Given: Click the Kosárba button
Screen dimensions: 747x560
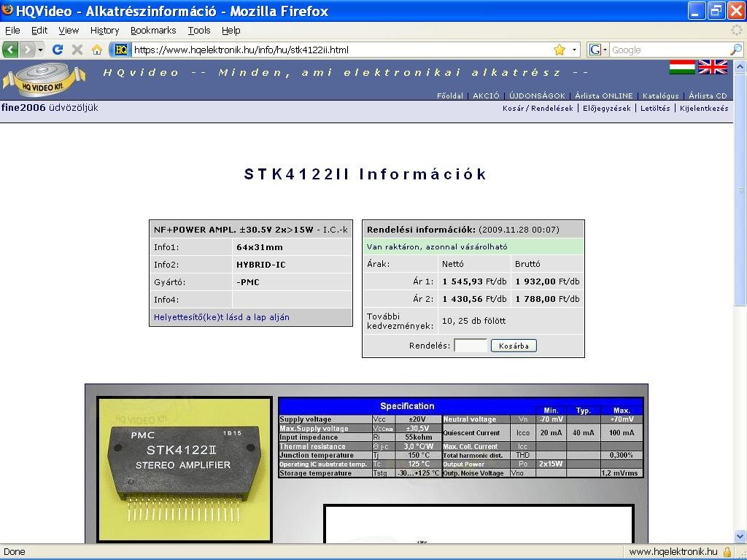Looking at the screenshot, I should click(514, 346).
